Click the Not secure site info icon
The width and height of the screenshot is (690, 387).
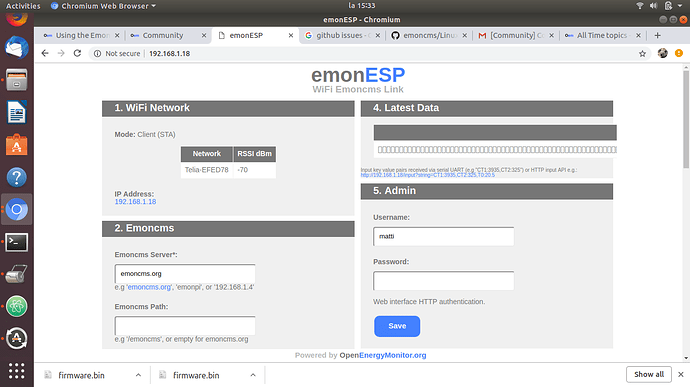[97, 53]
